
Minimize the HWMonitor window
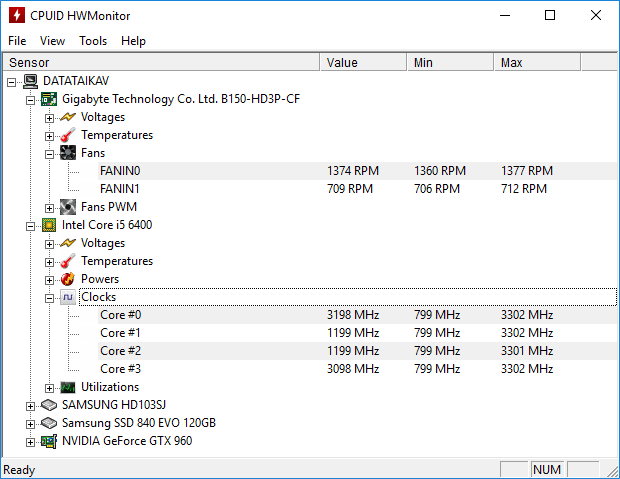[505, 15]
